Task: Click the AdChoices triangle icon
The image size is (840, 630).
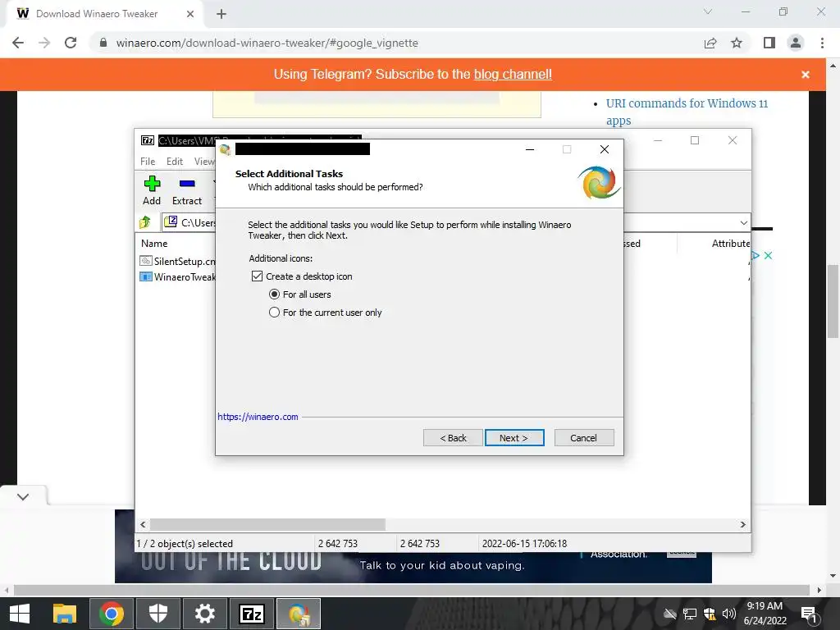Action: pyautogui.click(x=756, y=256)
